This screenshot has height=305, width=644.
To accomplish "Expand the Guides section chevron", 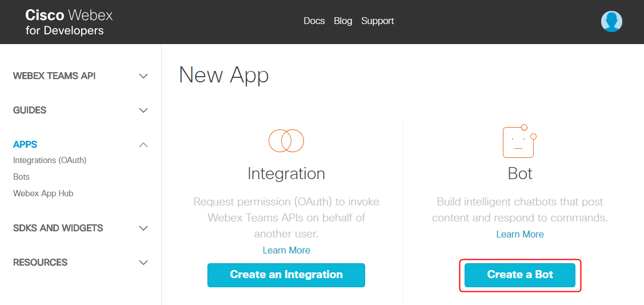I will (143, 110).
